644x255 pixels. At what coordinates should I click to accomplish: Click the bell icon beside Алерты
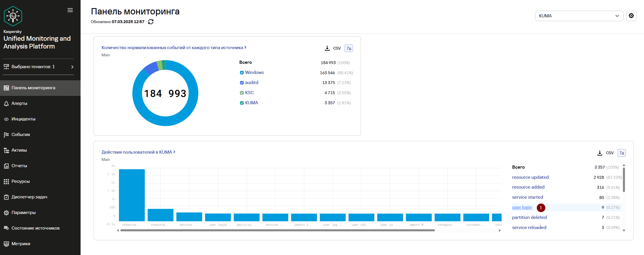click(6, 103)
